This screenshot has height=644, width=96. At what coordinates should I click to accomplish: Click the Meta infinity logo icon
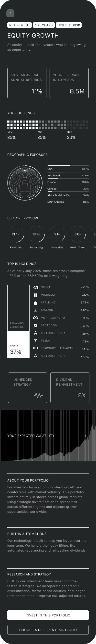click(x=36, y=318)
